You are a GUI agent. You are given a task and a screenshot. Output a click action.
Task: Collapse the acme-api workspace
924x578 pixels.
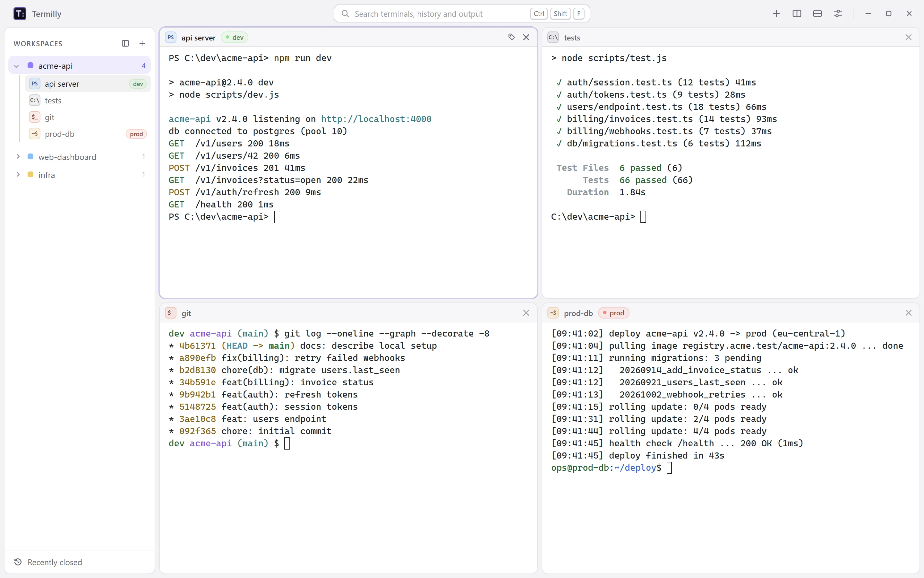coord(16,66)
